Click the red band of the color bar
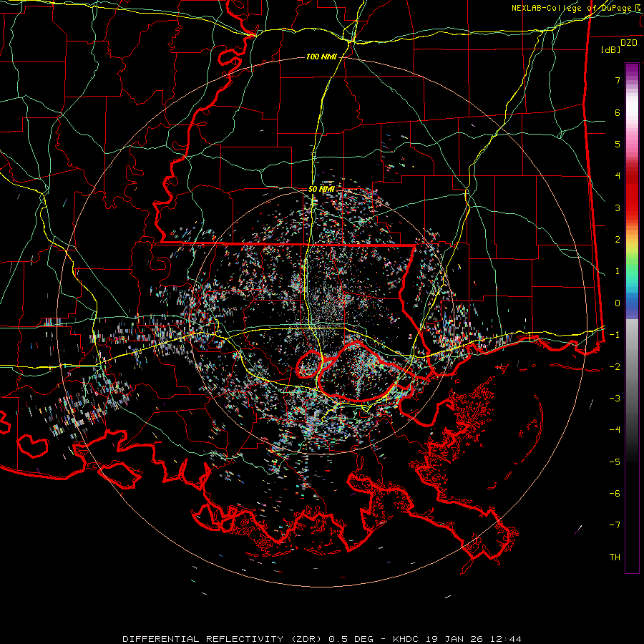The width and height of the screenshot is (644, 644). [x=632, y=193]
